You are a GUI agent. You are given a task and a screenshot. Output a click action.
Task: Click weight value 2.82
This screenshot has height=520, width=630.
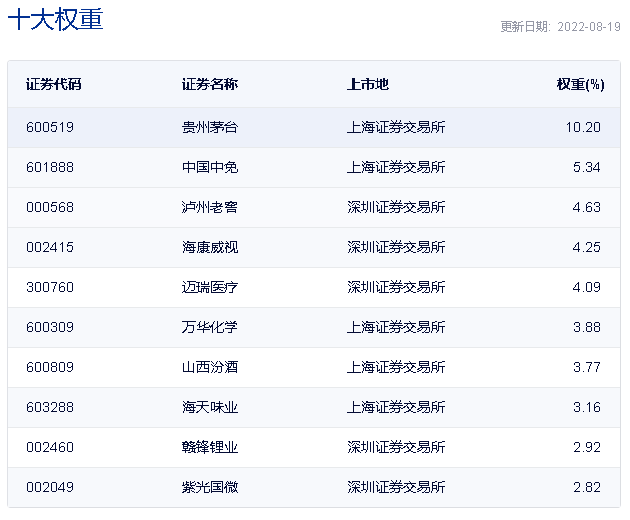pyautogui.click(x=587, y=487)
